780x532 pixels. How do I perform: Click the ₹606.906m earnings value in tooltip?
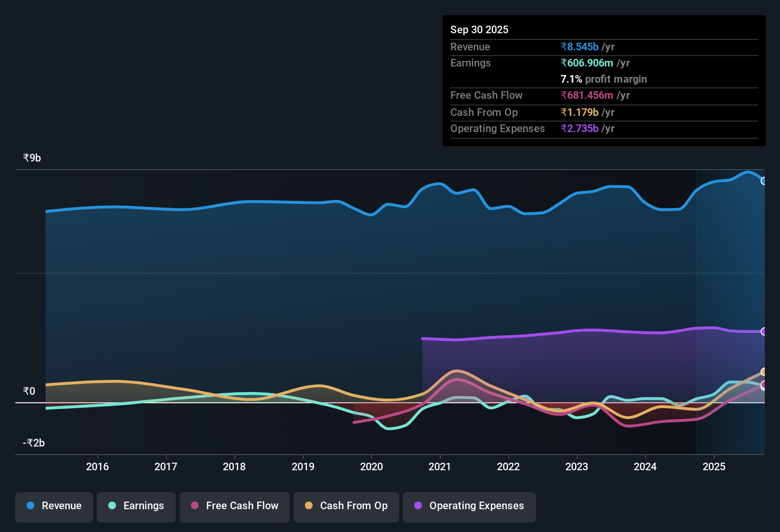587,63
